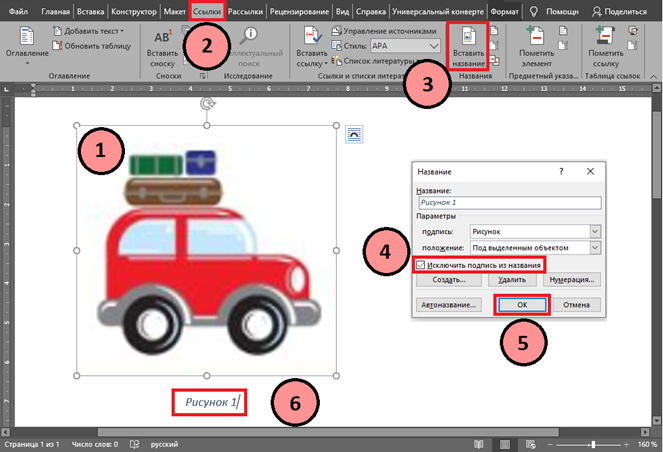Click the 'Нумерация...' button
The height and width of the screenshot is (452, 663).
click(x=572, y=281)
